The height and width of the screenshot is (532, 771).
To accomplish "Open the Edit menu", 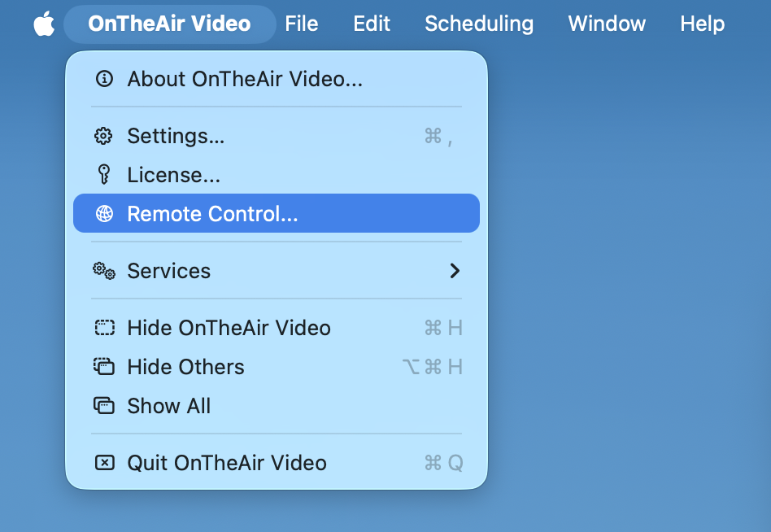I will tap(372, 24).
